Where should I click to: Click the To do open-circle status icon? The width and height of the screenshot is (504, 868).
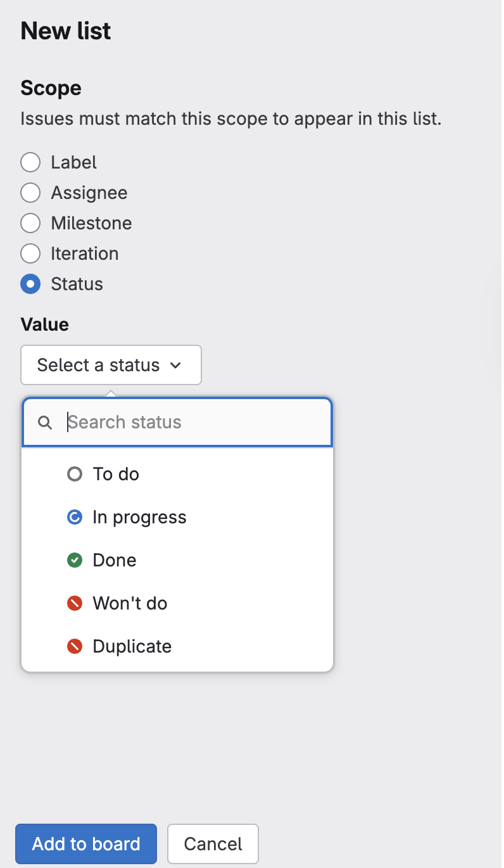[74, 473]
